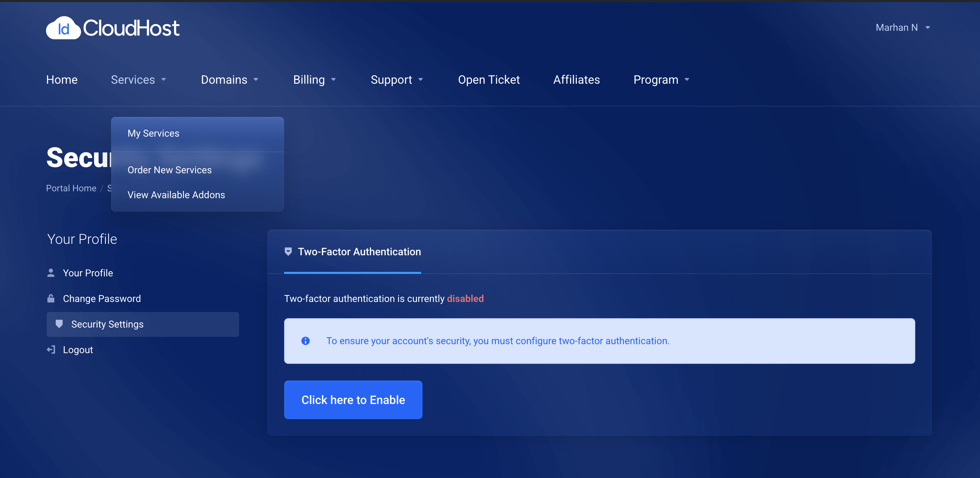Click the CloudHost brand name text
This screenshot has height=478, width=980.
point(131,28)
